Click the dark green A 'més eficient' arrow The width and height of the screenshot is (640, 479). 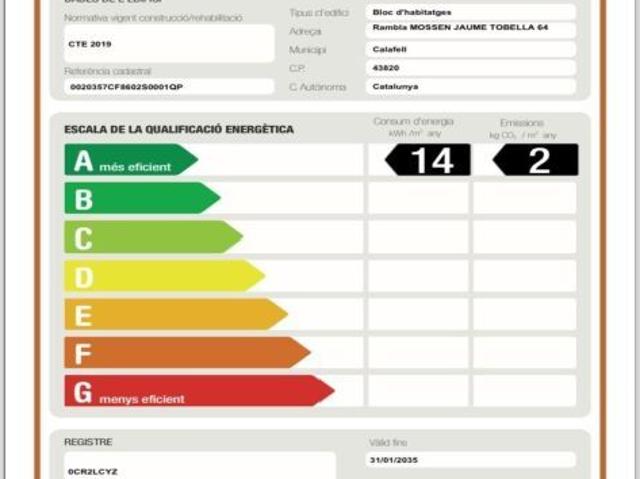pos(131,160)
